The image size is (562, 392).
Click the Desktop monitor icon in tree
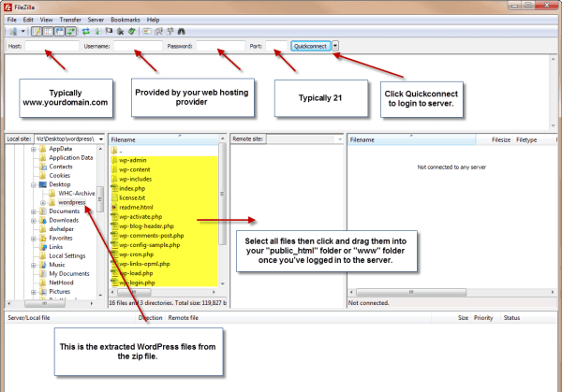tap(43, 184)
